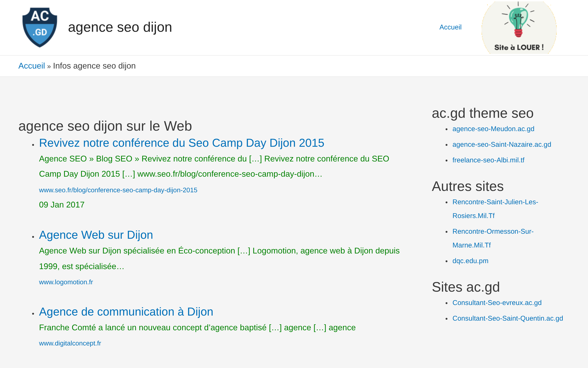
Task: Click the 'Agence SEO » Blog SEO' description text
Action: tap(214, 166)
